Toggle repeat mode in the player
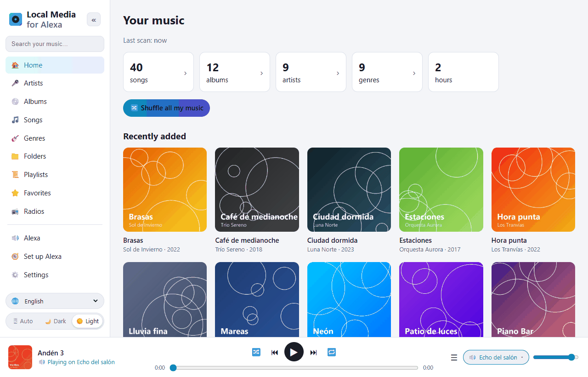The image size is (588, 377). [x=332, y=352]
